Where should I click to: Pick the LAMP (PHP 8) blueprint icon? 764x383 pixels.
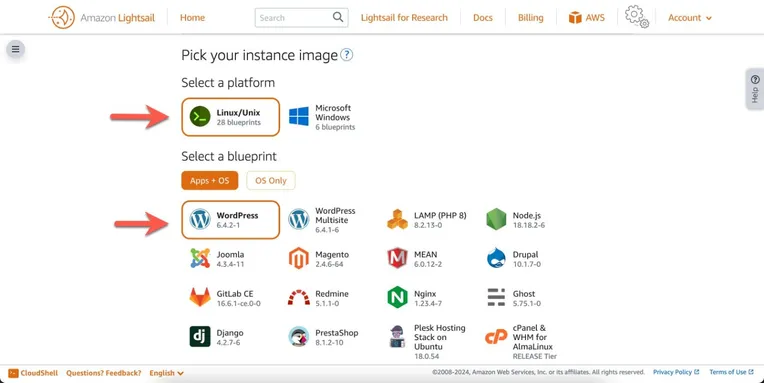397,219
